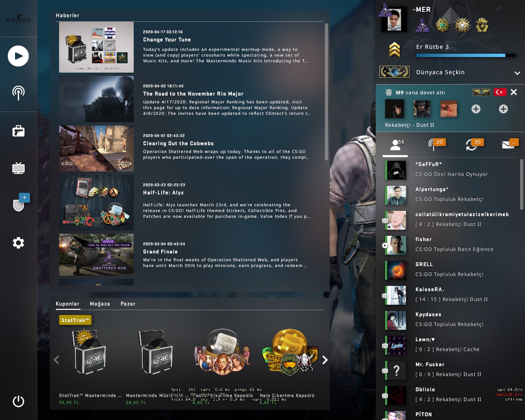The image size is (525, 420).
Task: Click the spectate icon beside KaisseRA.
Action: [385, 296]
